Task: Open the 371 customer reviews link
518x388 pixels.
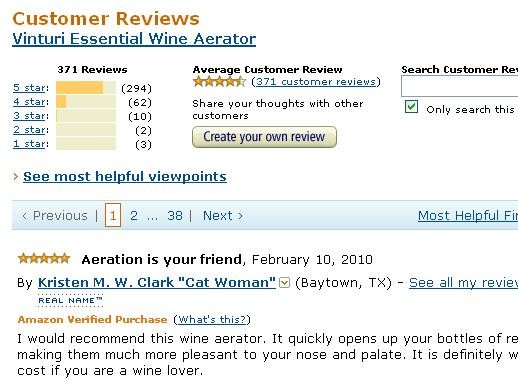Action: click(316, 82)
